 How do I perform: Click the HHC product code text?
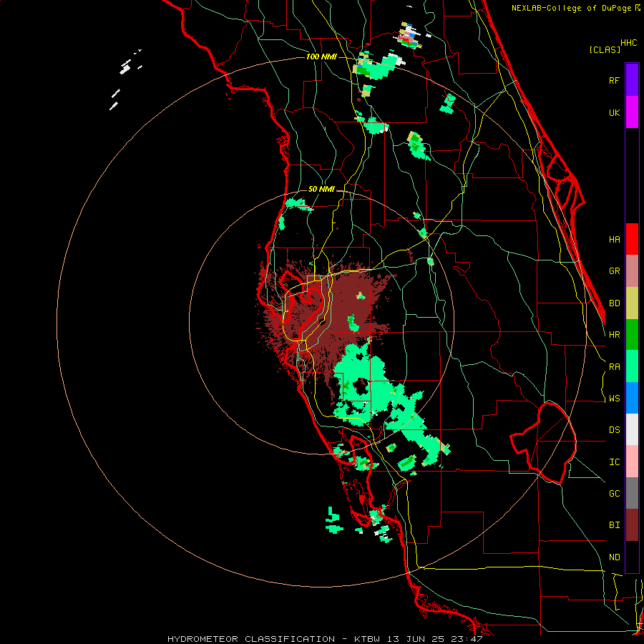click(628, 43)
